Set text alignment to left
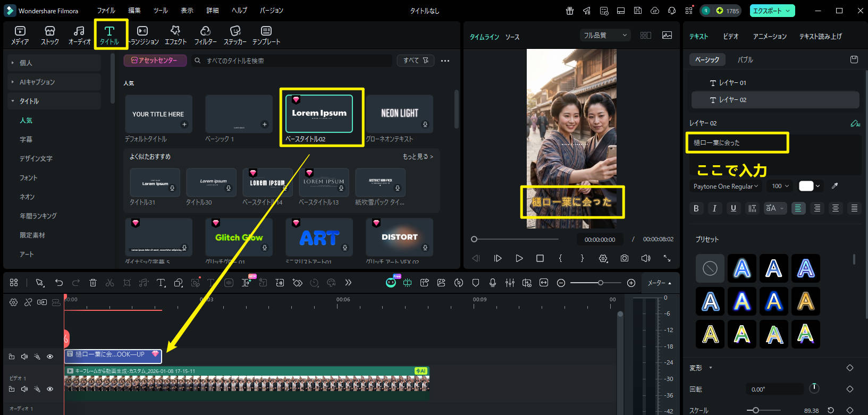868x415 pixels. pyautogui.click(x=798, y=208)
